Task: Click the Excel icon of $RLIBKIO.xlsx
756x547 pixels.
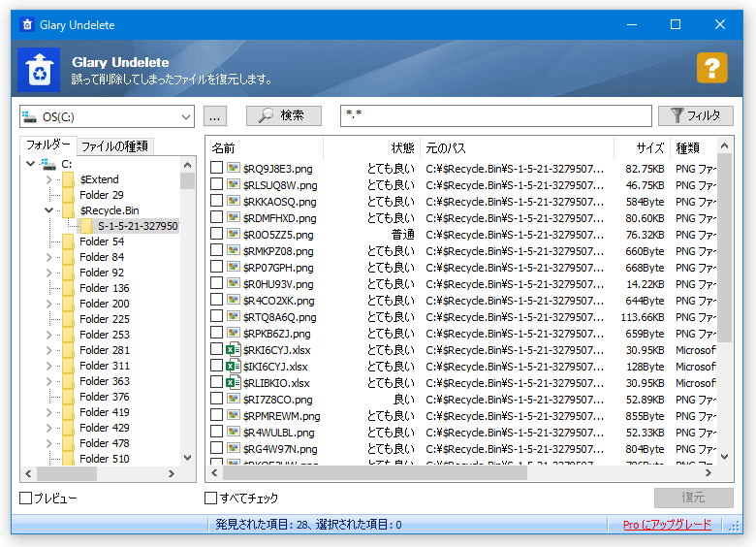Action: pyautogui.click(x=234, y=382)
